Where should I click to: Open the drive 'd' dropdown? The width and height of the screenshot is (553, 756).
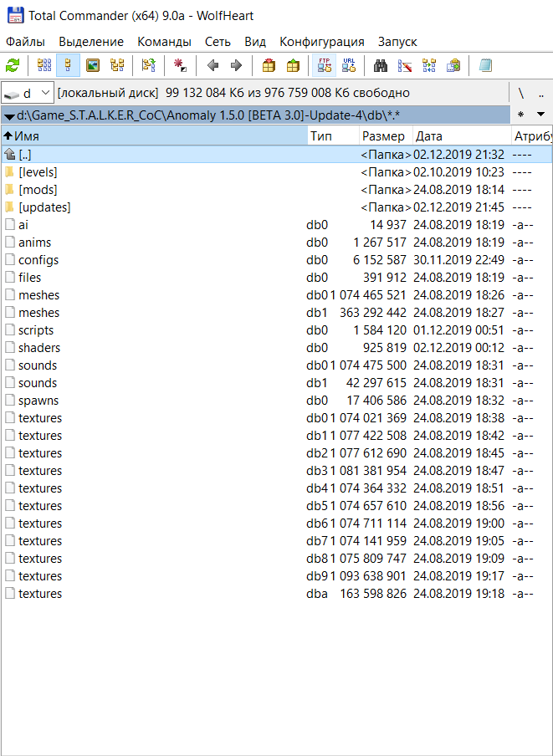tap(27, 93)
